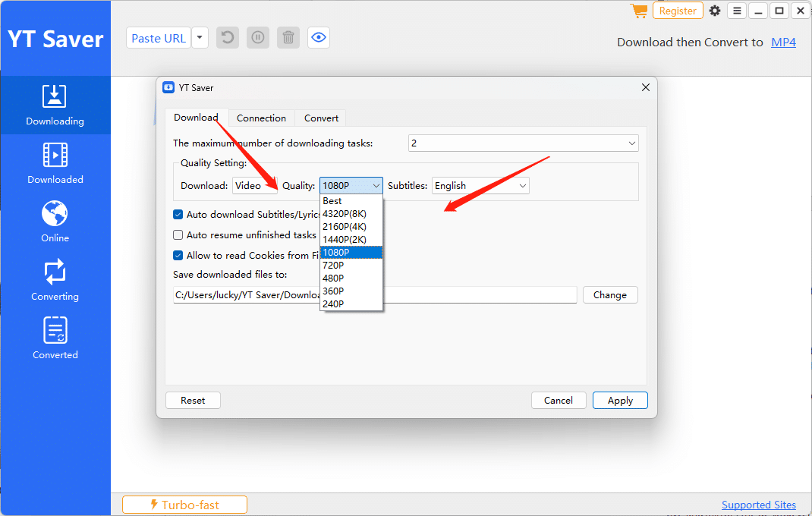The width and height of the screenshot is (812, 516).
Task: Select 480P quality option
Action: pyautogui.click(x=351, y=278)
